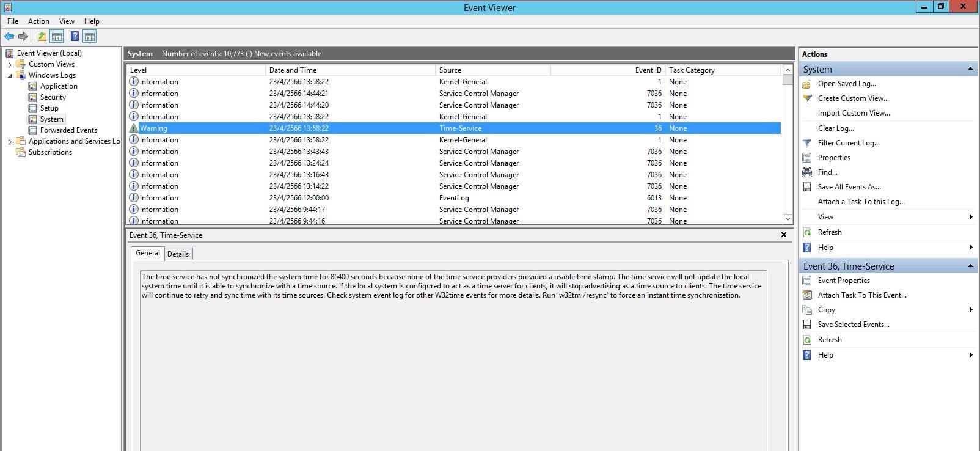The image size is (980, 451).
Task: Click the blue Help toolbar icon
Action: [x=75, y=37]
